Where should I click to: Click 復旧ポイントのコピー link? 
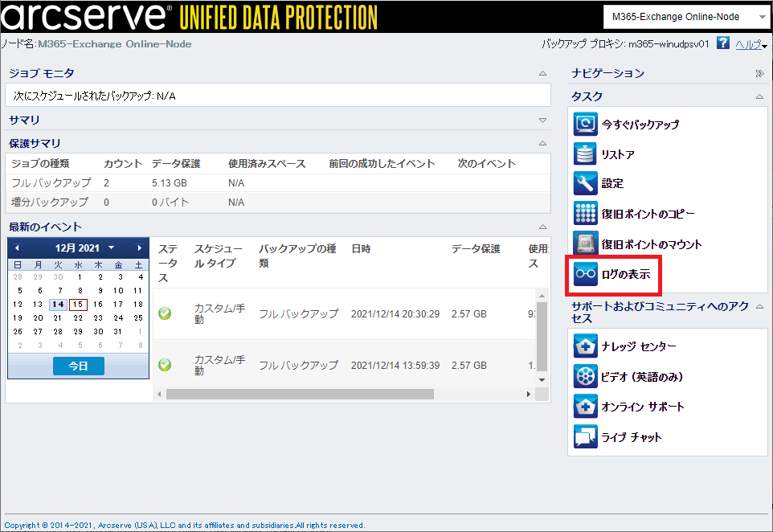[x=648, y=214]
